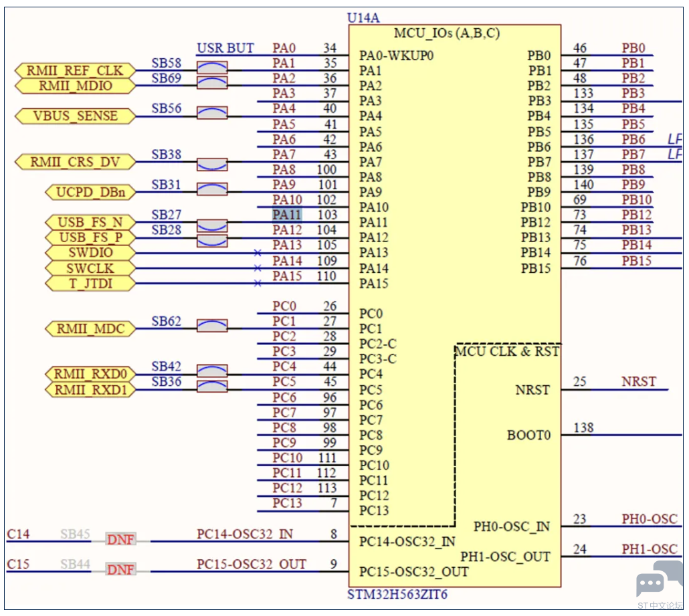The width and height of the screenshot is (689, 616).
Task: Click the no-connect cross on SWCLK wire
Action: (258, 268)
